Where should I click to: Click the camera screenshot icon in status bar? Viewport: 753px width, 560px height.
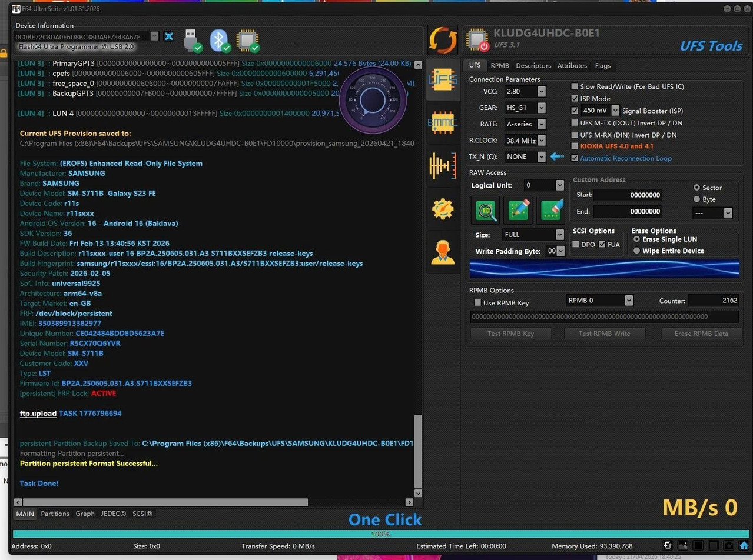(x=729, y=545)
